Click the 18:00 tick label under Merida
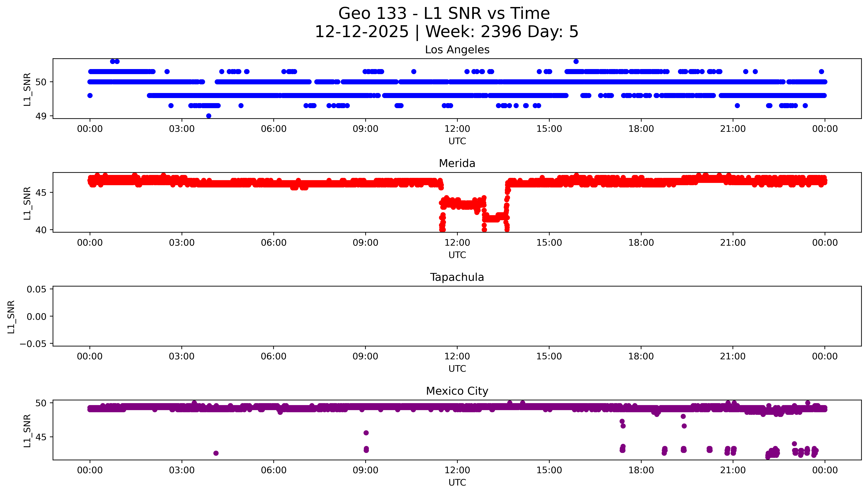The height and width of the screenshot is (494, 868). (641, 243)
